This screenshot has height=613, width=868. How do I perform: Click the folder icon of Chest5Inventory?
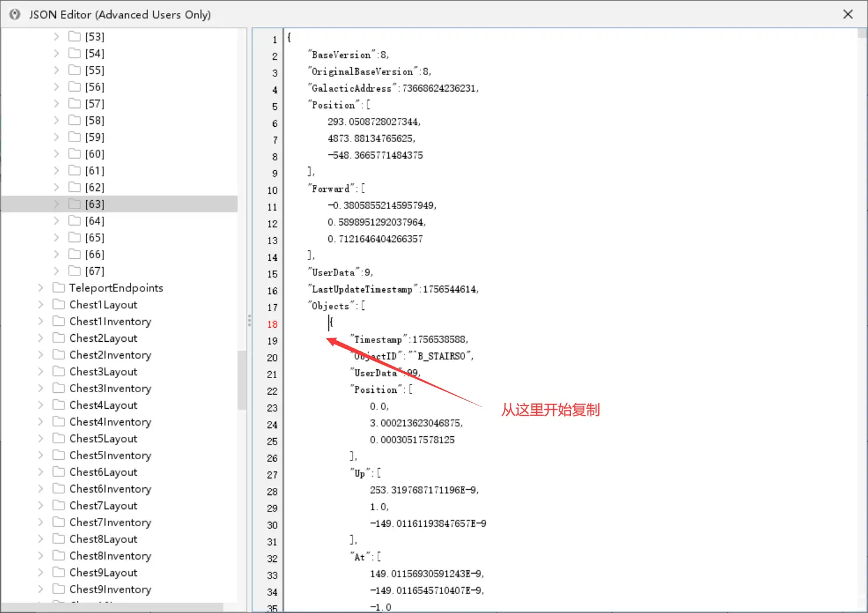click(x=59, y=455)
